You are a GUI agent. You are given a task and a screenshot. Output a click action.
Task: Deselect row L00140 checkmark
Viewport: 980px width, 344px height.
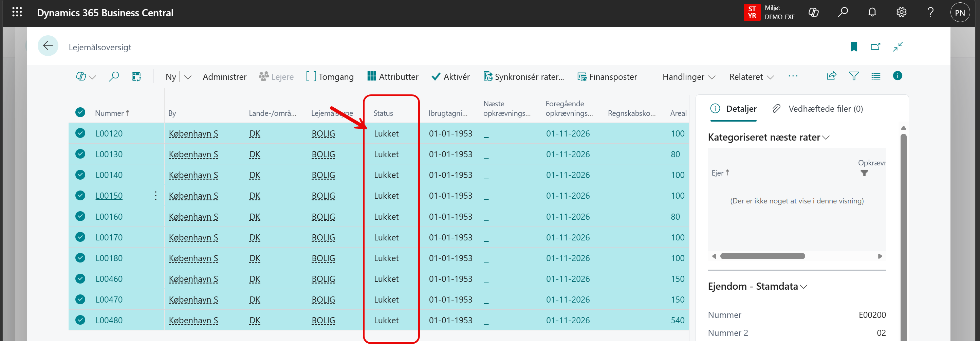pos(80,175)
